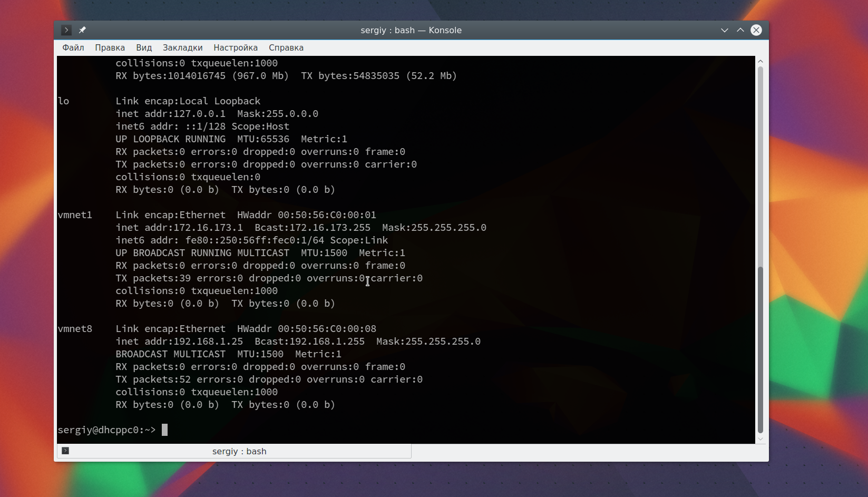
Task: Close the Konsole window with the X button
Action: [756, 30]
